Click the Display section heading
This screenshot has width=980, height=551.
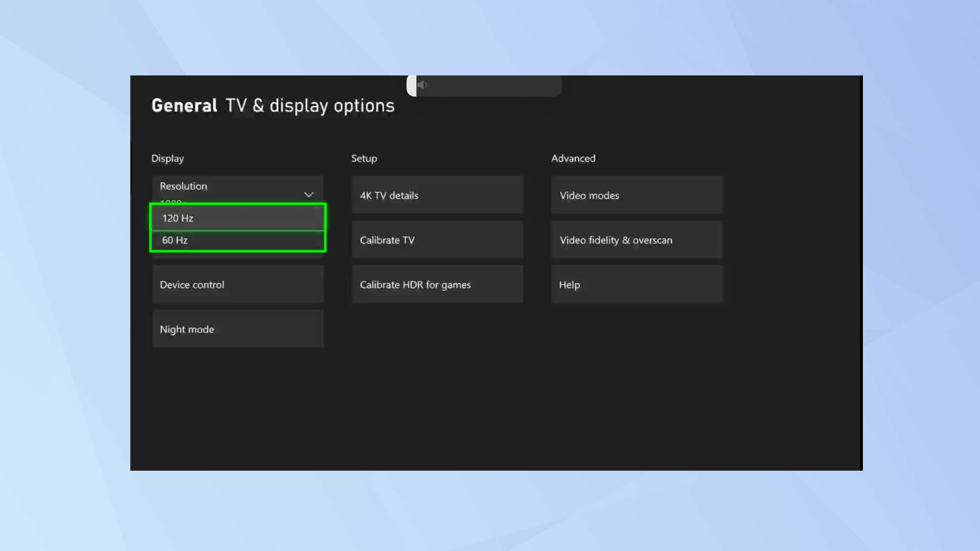pyautogui.click(x=168, y=159)
